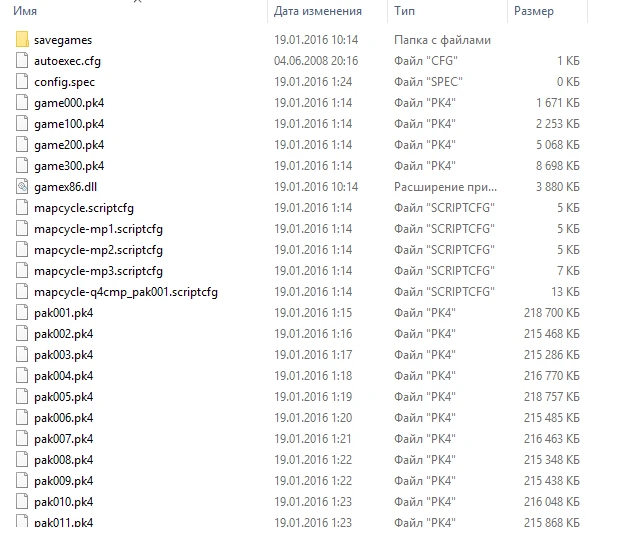Screen dimensions: 628x539
Task: Click the 218 700 КБ size cell
Action: [x=552, y=313]
